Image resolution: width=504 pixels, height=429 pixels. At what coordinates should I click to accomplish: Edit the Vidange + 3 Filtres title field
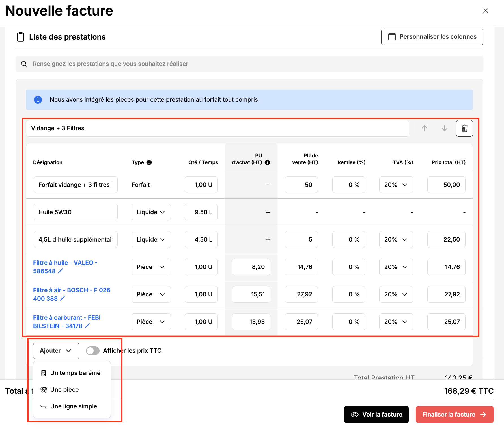pyautogui.click(x=217, y=129)
